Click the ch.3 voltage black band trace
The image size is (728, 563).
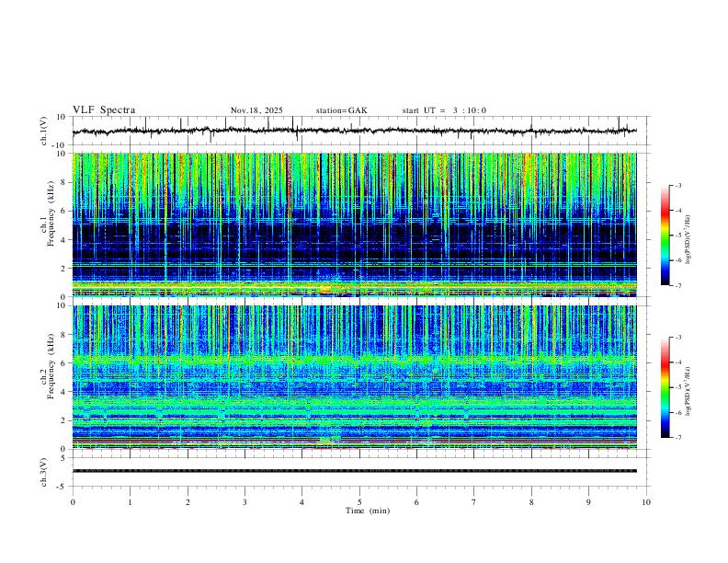354,471
